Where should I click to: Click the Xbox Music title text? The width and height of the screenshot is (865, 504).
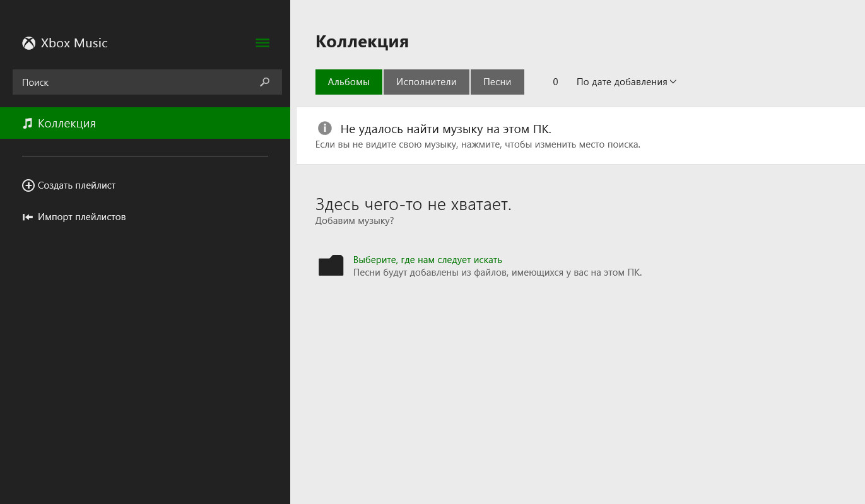coord(74,43)
